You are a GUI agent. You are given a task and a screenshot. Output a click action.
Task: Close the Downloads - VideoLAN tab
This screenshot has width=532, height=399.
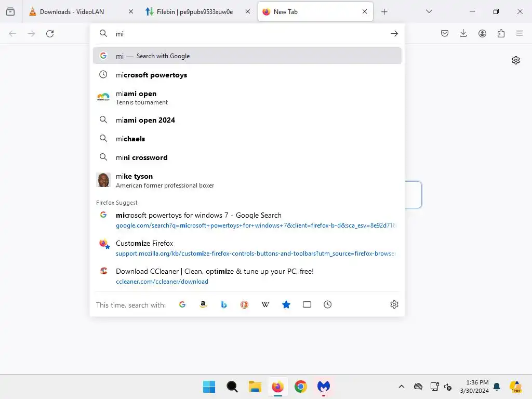131,11
